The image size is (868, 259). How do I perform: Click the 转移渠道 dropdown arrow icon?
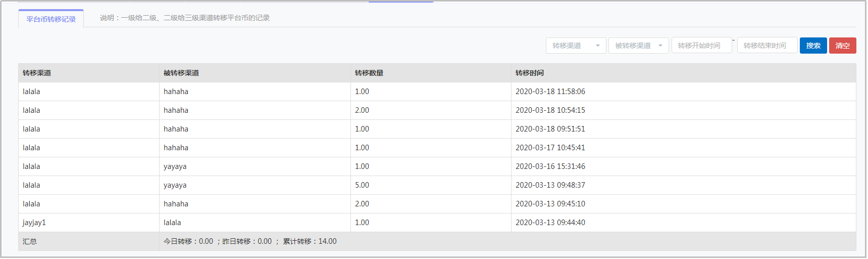598,46
